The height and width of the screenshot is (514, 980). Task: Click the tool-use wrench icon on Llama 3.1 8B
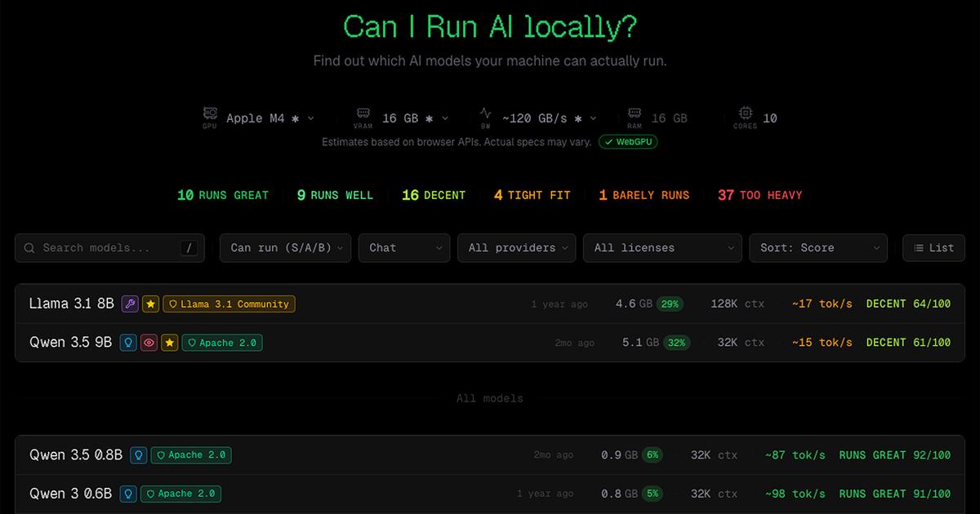130,304
